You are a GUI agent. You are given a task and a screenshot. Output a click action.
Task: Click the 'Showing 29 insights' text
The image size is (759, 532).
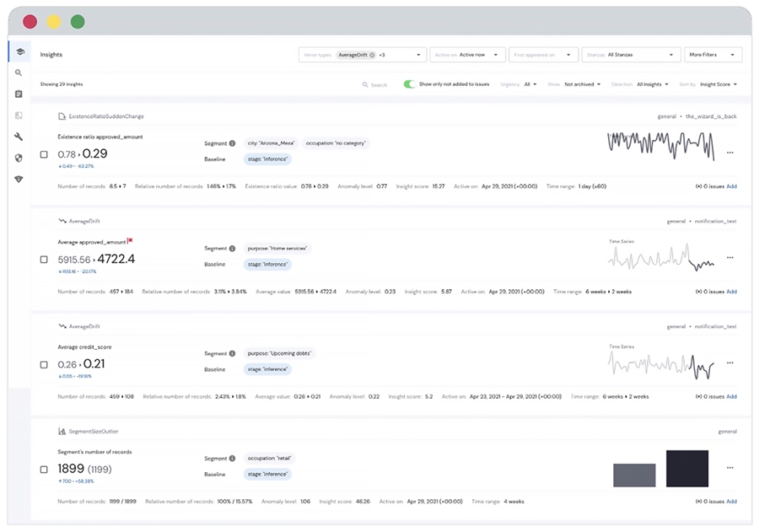click(62, 84)
